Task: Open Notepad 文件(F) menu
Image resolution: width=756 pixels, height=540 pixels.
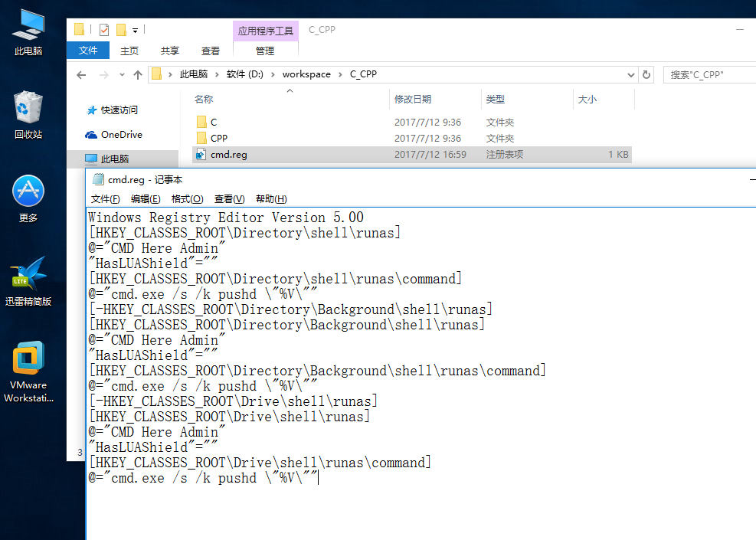Action: pos(105,199)
